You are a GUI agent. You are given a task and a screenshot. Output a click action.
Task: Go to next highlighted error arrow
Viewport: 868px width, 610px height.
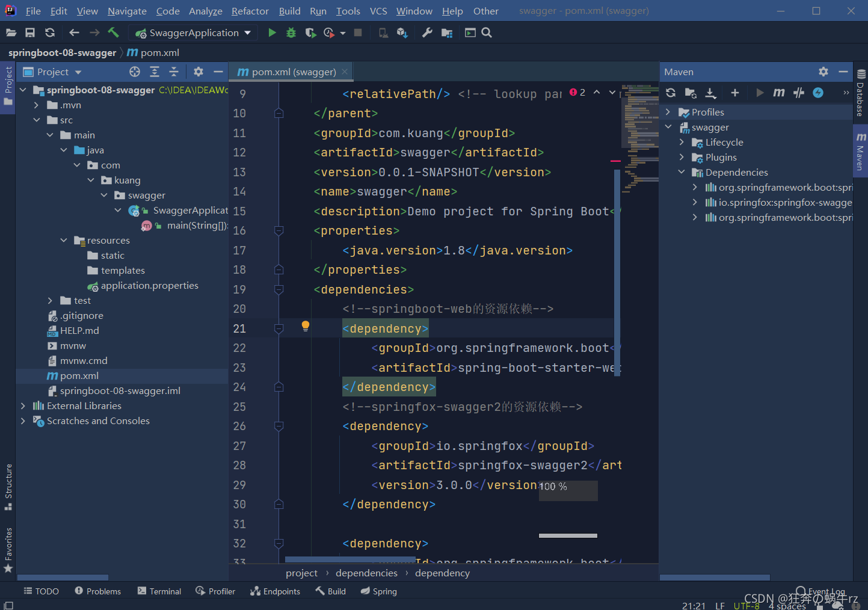click(x=612, y=92)
